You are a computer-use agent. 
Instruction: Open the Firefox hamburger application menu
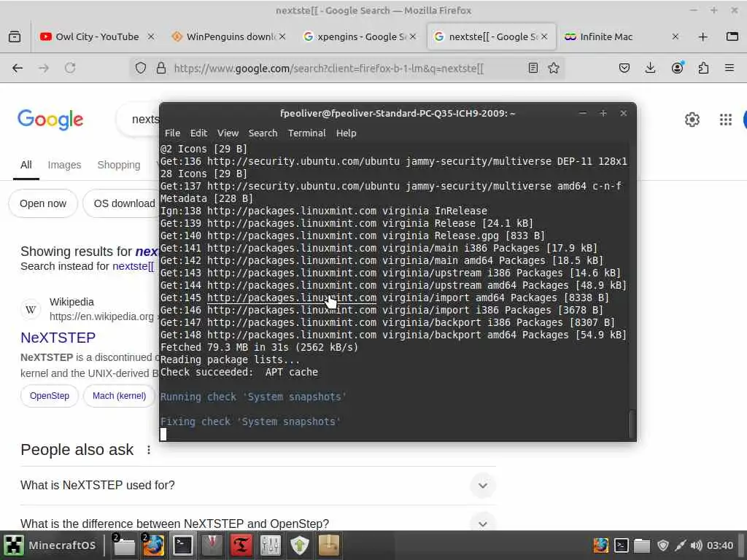pos(729,68)
